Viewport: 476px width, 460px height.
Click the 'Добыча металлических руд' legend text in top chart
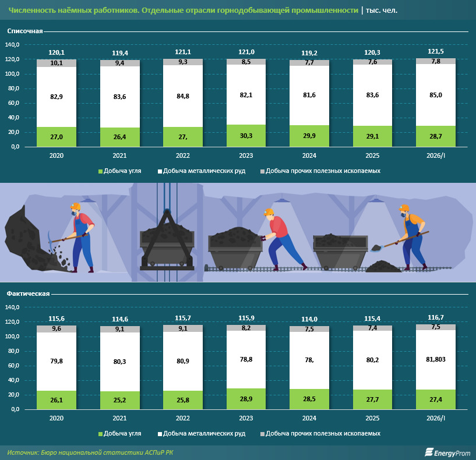click(x=204, y=171)
